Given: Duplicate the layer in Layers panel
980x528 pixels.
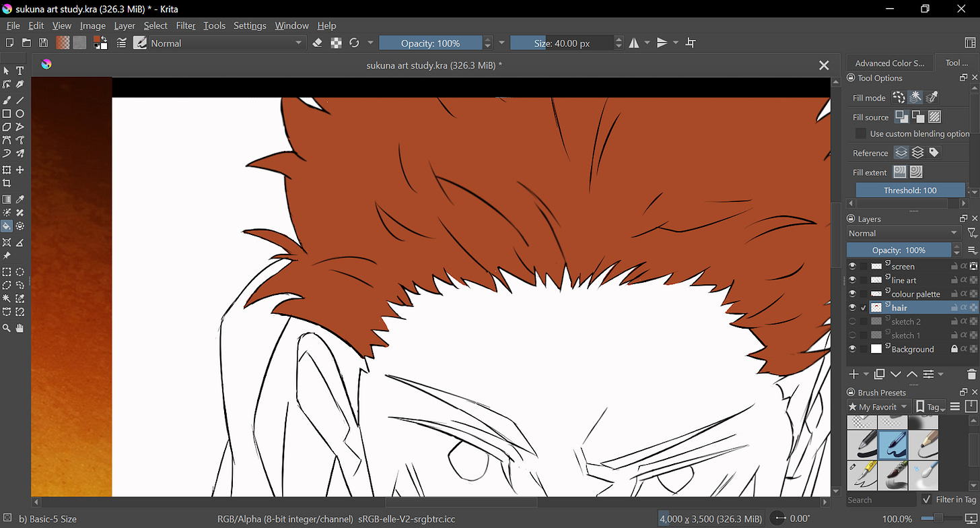Looking at the screenshot, I should click(x=879, y=374).
